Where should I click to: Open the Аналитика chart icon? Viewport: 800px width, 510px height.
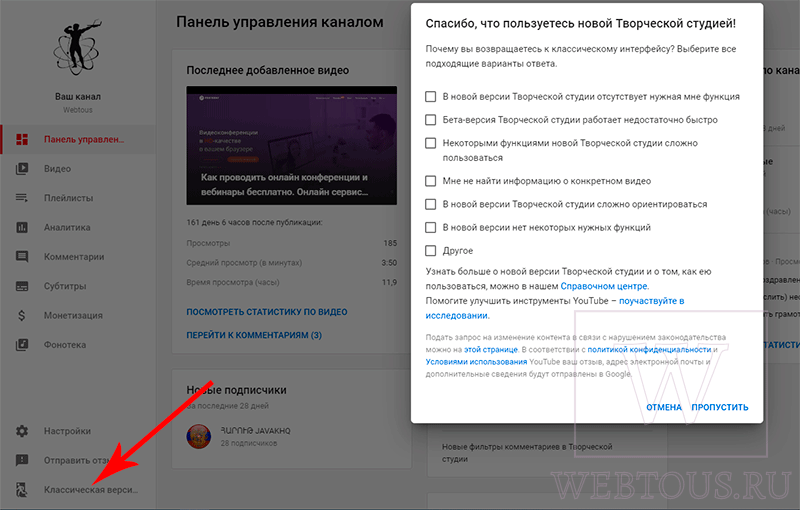[22, 227]
